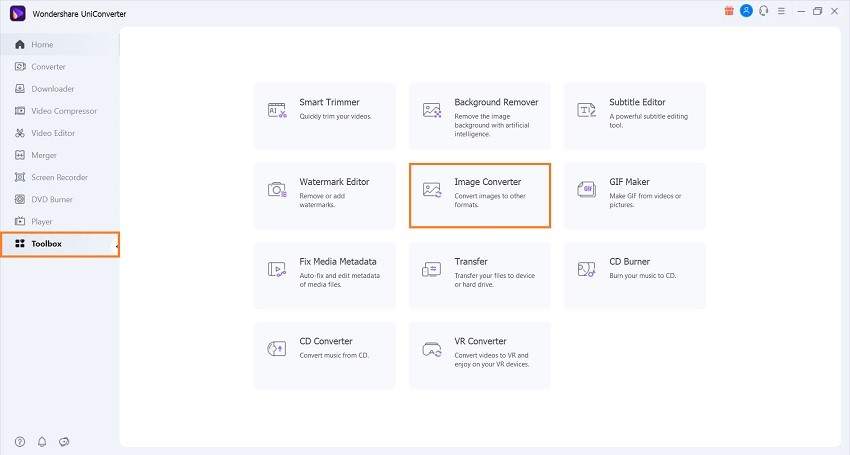
Task: Open Transfer by its title
Action: (471, 261)
